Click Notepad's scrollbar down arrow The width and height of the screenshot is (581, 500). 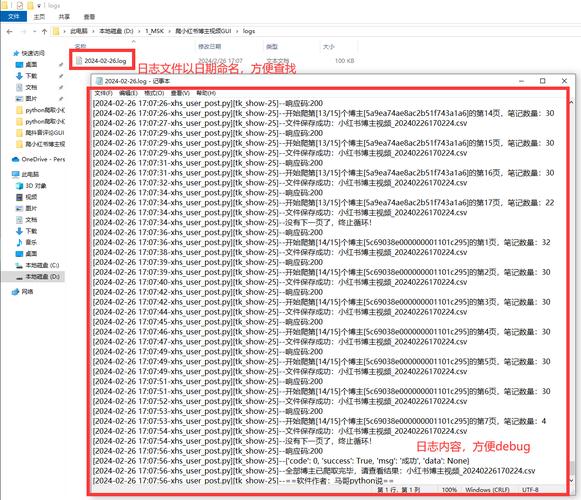pos(571,480)
